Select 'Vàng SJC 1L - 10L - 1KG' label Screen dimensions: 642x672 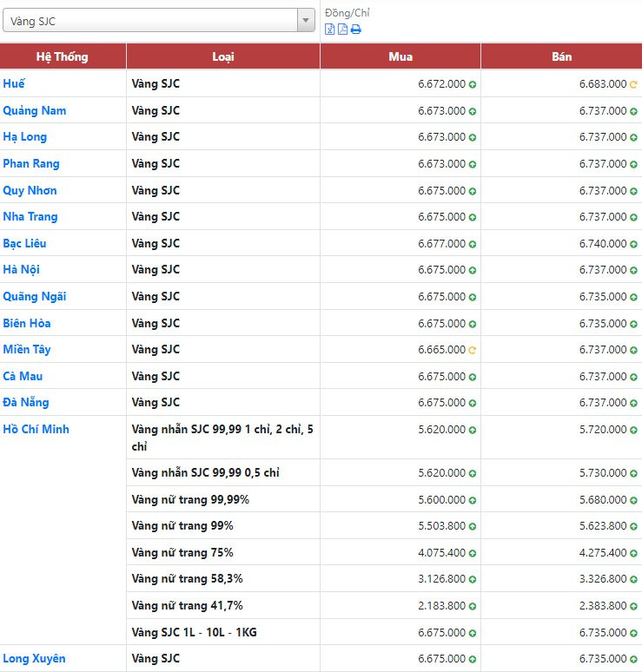tap(194, 632)
